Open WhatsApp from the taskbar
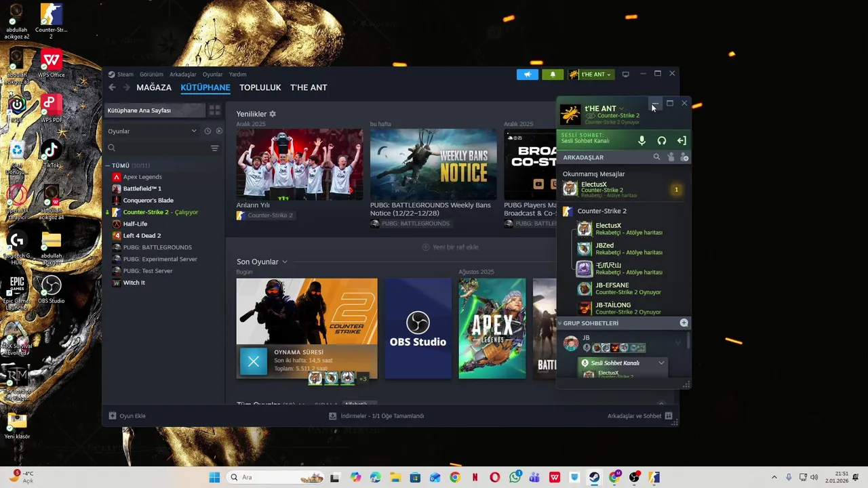868x488 pixels. pos(515,477)
